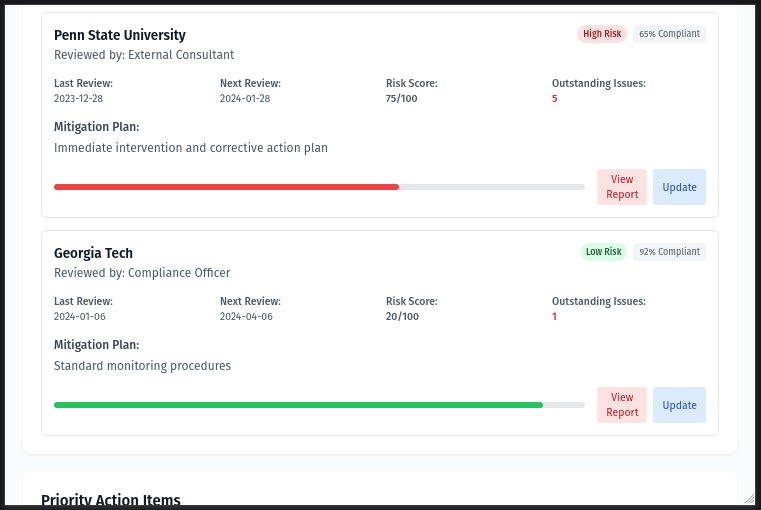The width and height of the screenshot is (761, 510).
Task: Click Update on Penn State University card
Action: pyautogui.click(x=679, y=187)
